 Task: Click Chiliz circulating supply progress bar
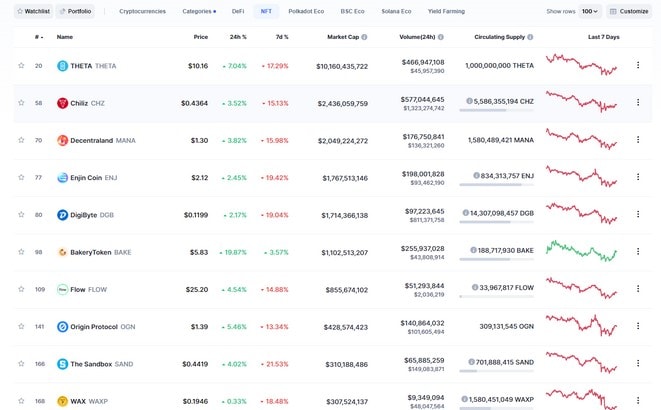coord(497,110)
